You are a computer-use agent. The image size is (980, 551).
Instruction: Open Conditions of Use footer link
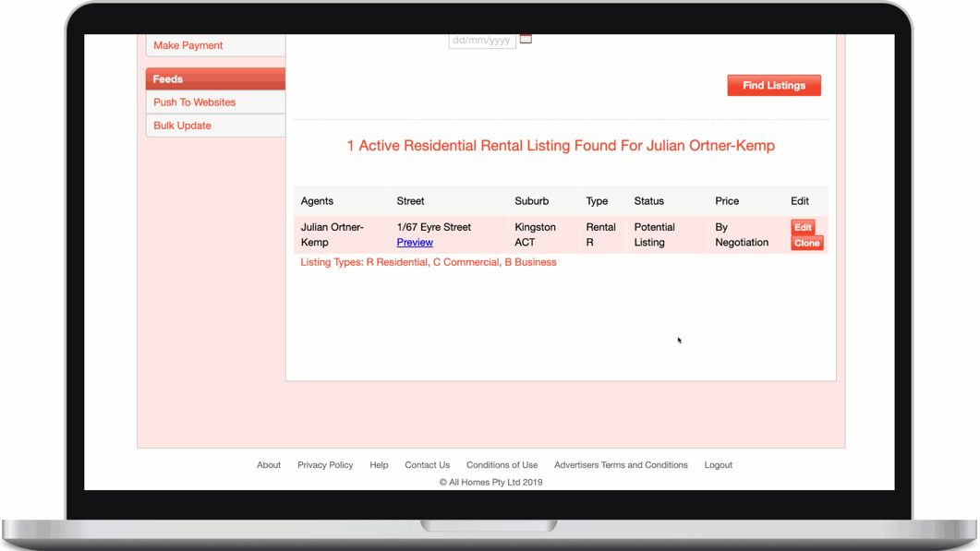point(502,465)
